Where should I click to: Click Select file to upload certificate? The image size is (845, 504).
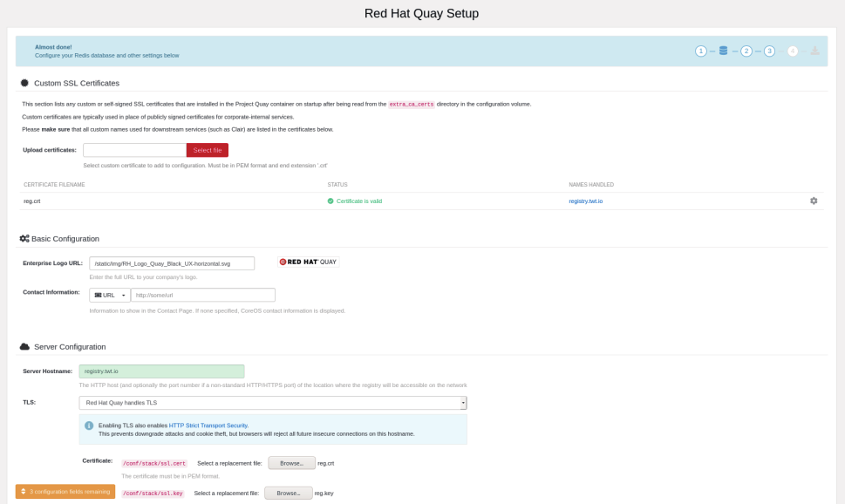click(208, 150)
